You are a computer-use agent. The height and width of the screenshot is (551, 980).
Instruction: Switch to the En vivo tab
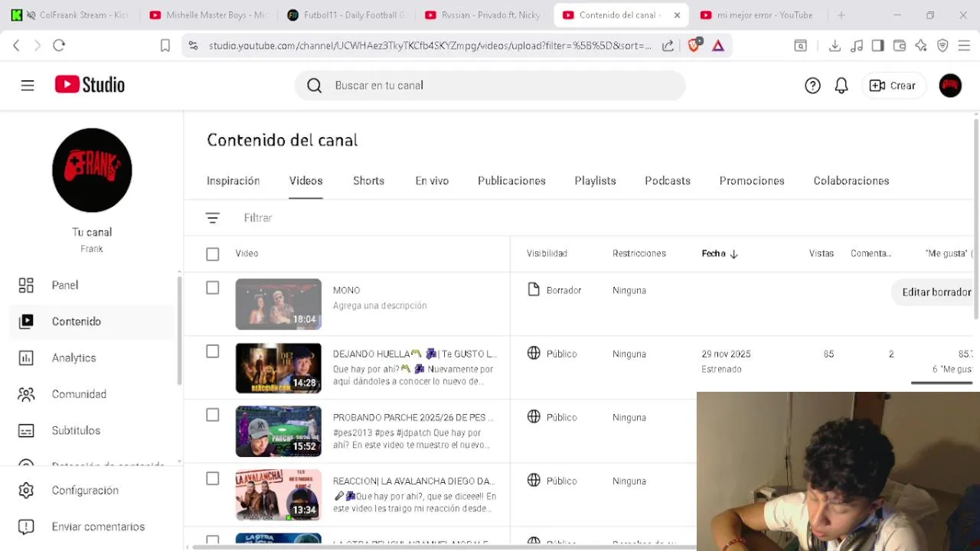pyautogui.click(x=432, y=181)
